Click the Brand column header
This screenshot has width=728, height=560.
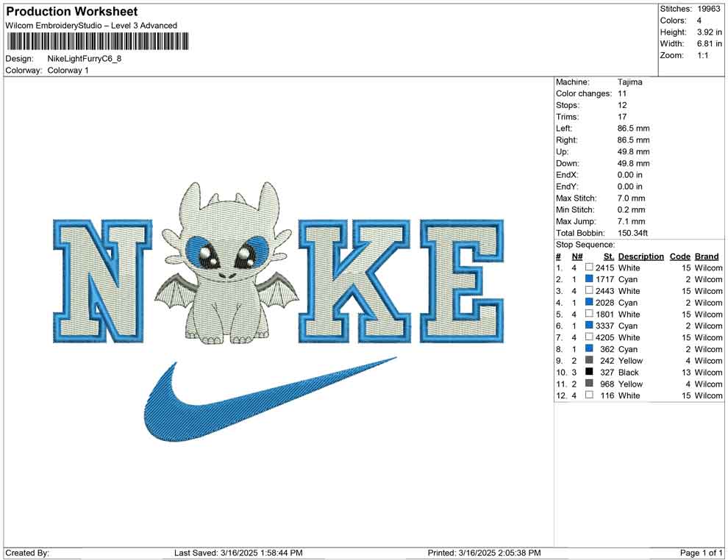(707, 256)
